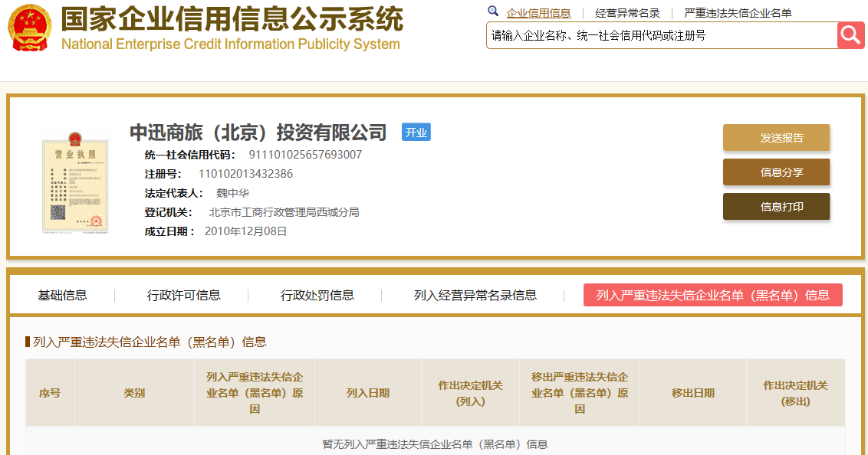Click the 成立日期 field label

pos(169,231)
